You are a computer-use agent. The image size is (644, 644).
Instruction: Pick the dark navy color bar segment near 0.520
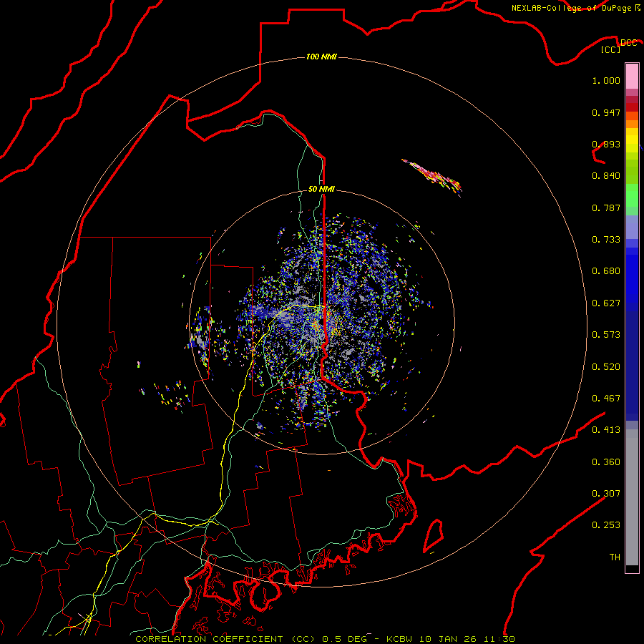(x=632, y=366)
